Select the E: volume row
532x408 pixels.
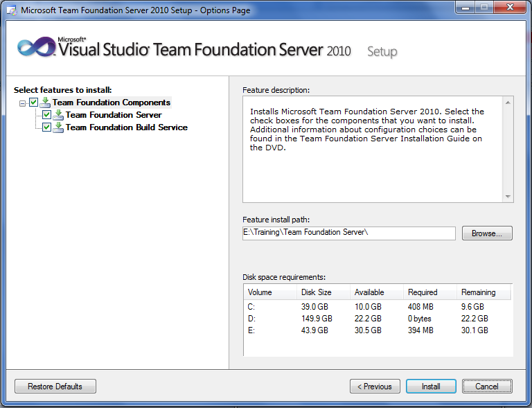point(378,330)
